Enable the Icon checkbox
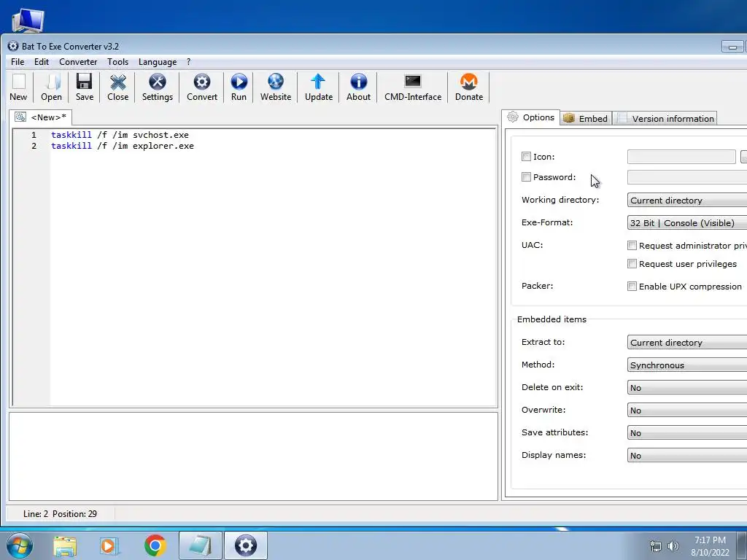 coord(526,156)
